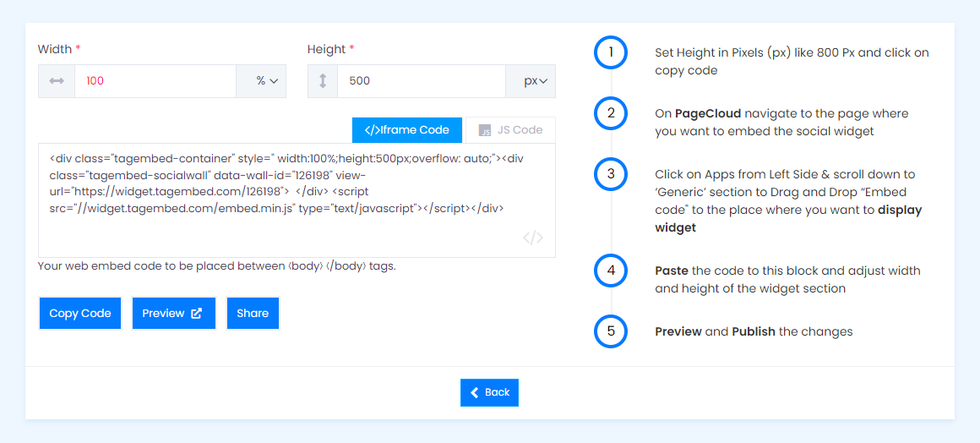The height and width of the screenshot is (443, 980).
Task: Click the vertical arrows icon beside Height
Action: click(x=323, y=81)
